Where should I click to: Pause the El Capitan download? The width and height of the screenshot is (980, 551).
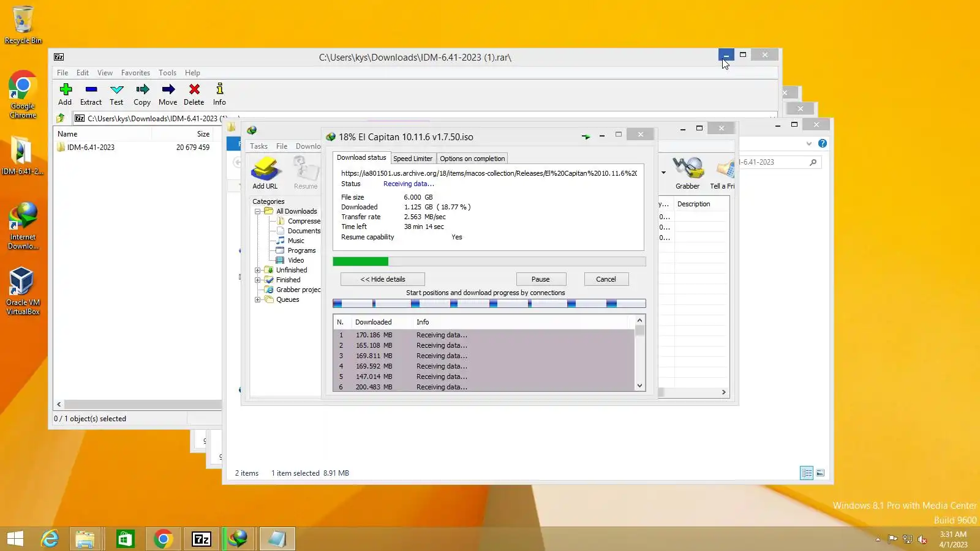click(541, 279)
